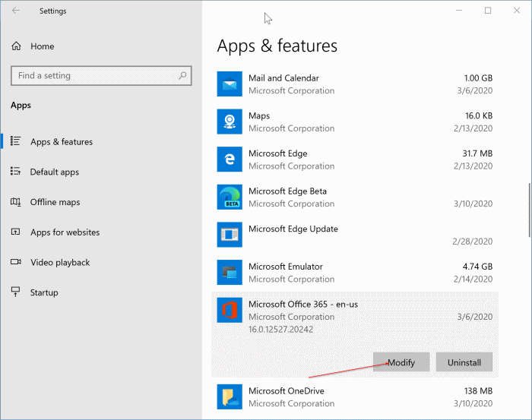
Task: Click the Microsoft OneDrive icon
Action: [230, 396]
